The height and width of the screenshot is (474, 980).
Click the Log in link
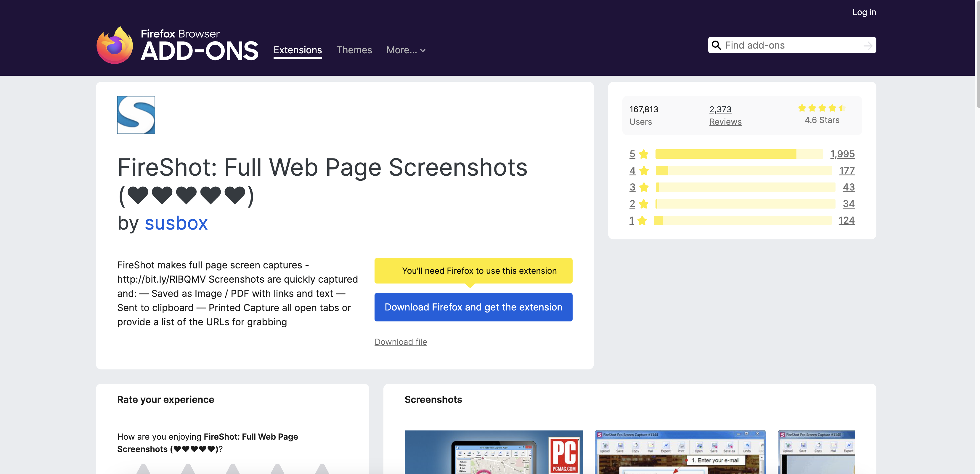tap(864, 12)
